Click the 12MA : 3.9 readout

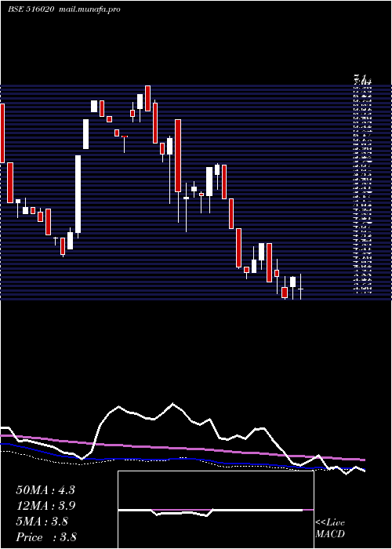pos(45,506)
